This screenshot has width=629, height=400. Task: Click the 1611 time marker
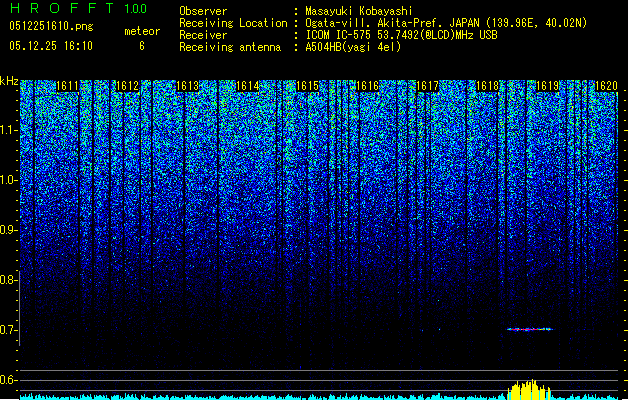(67, 86)
